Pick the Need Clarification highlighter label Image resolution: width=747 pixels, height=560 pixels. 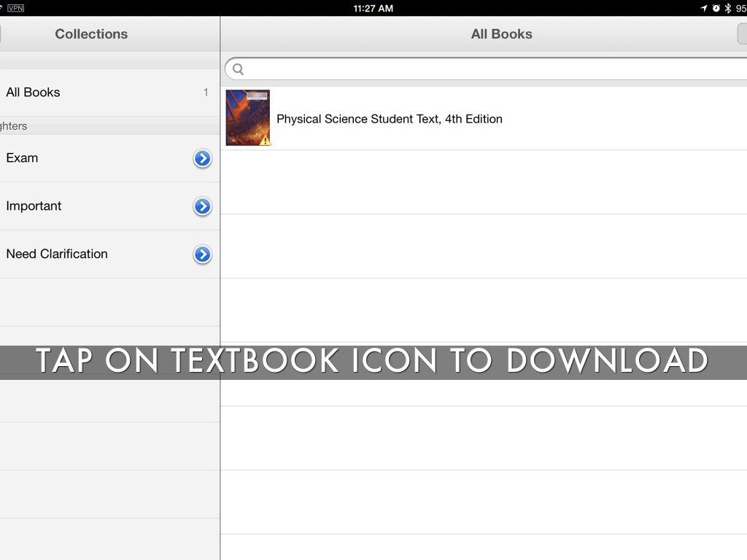coord(57,254)
